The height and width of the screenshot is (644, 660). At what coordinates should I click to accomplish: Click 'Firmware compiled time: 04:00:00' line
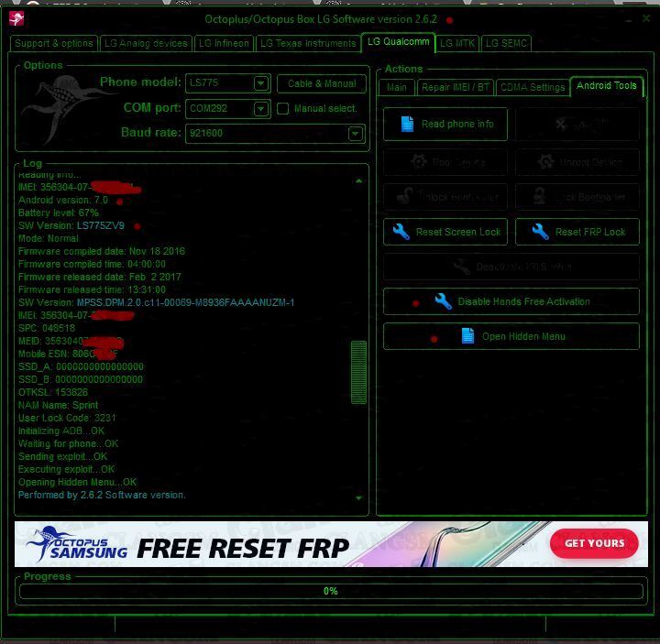[x=93, y=264]
